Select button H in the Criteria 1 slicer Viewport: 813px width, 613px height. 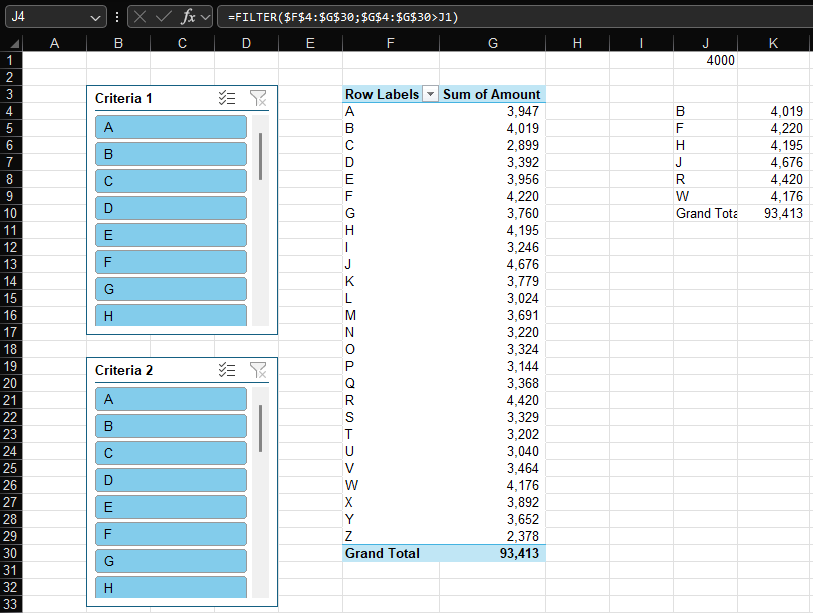(x=170, y=316)
